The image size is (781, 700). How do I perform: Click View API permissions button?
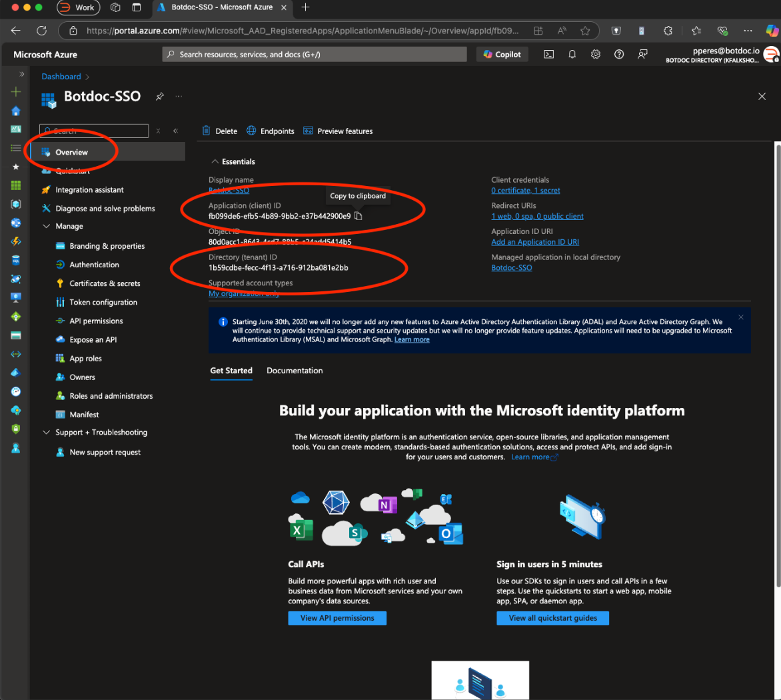[337, 618]
